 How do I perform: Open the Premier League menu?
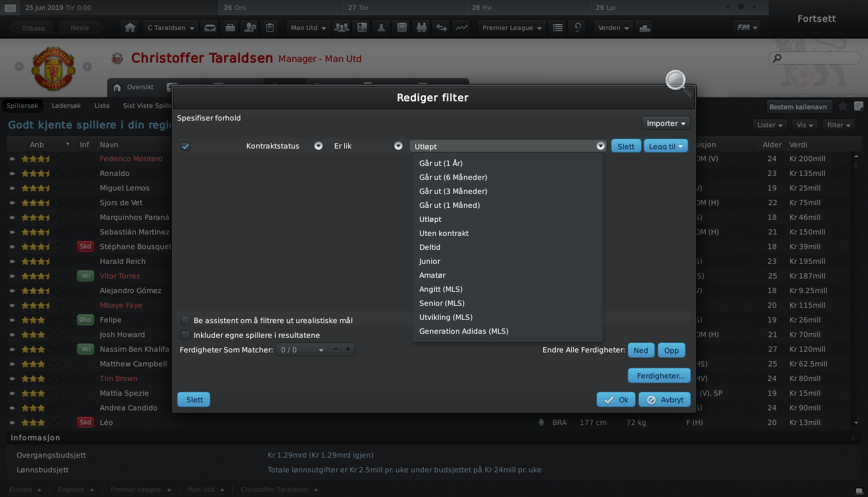[512, 28]
